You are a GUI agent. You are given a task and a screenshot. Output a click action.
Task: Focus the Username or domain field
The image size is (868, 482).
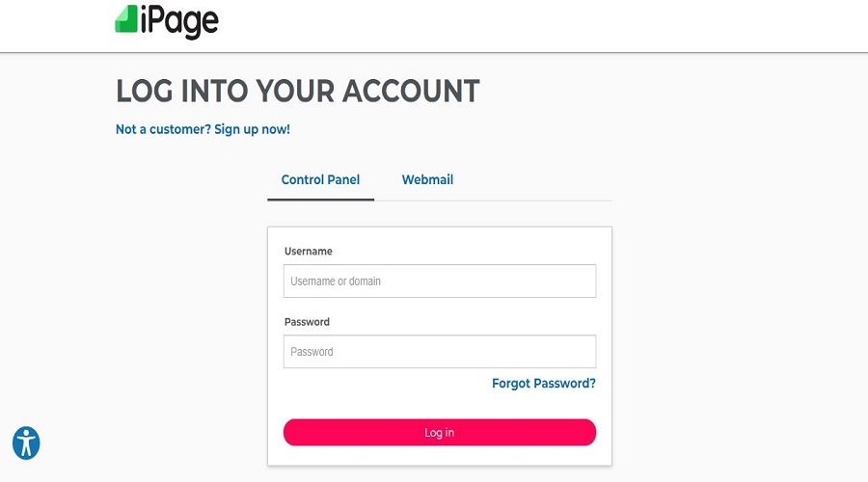[x=440, y=281]
